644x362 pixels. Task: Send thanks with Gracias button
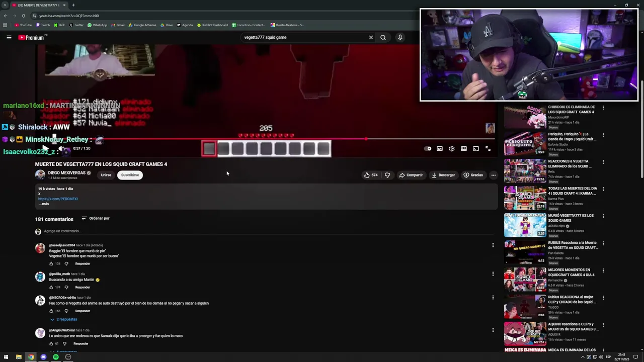pyautogui.click(x=473, y=175)
